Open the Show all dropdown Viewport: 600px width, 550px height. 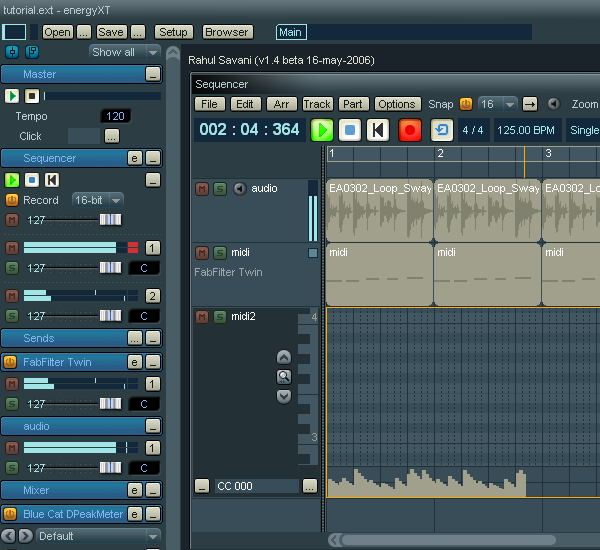tap(125, 52)
